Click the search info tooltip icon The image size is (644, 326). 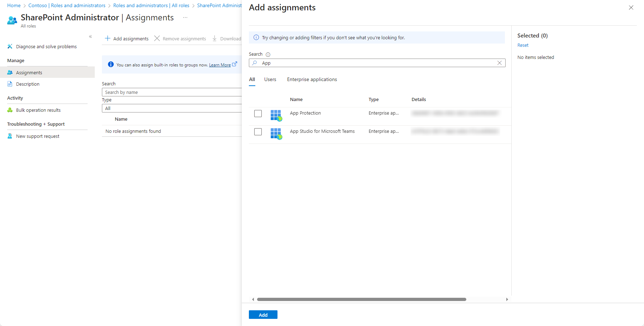268,55
